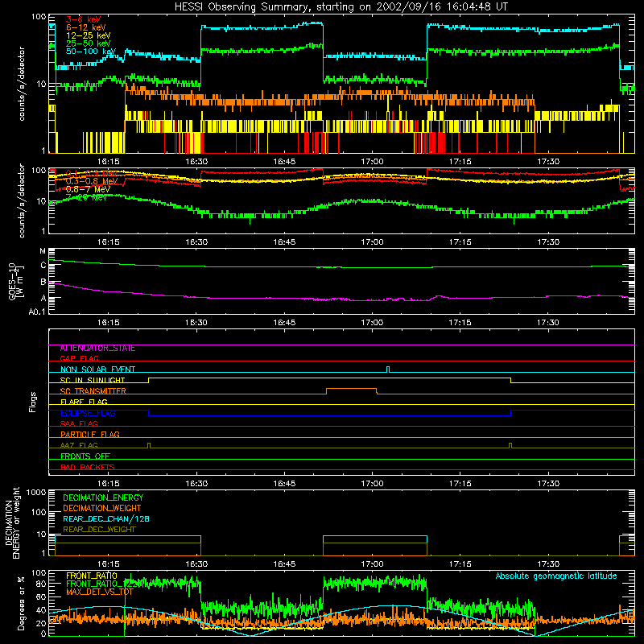Click the 'Absolute geomagnetic latitude' label

pyautogui.click(x=556, y=576)
